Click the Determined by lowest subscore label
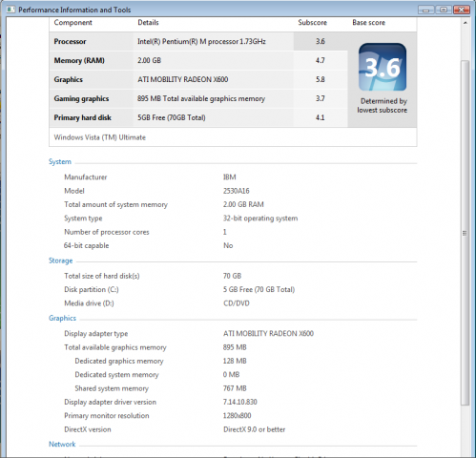 (x=383, y=106)
